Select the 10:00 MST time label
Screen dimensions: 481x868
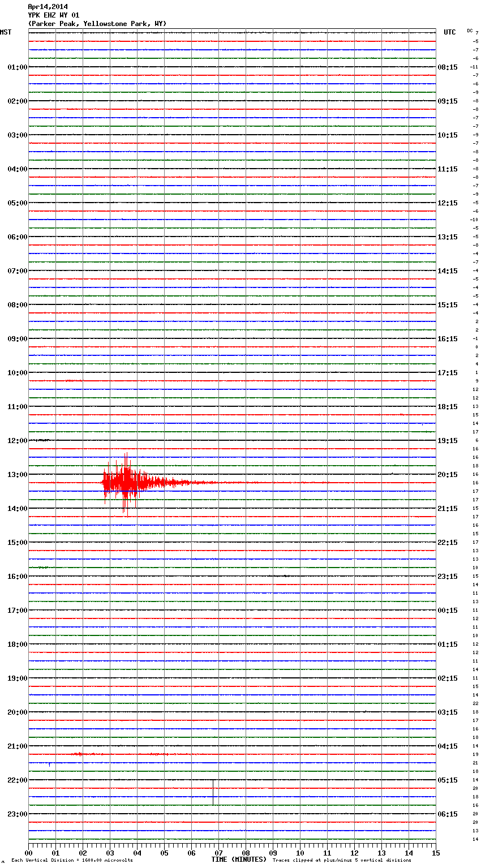(x=17, y=373)
